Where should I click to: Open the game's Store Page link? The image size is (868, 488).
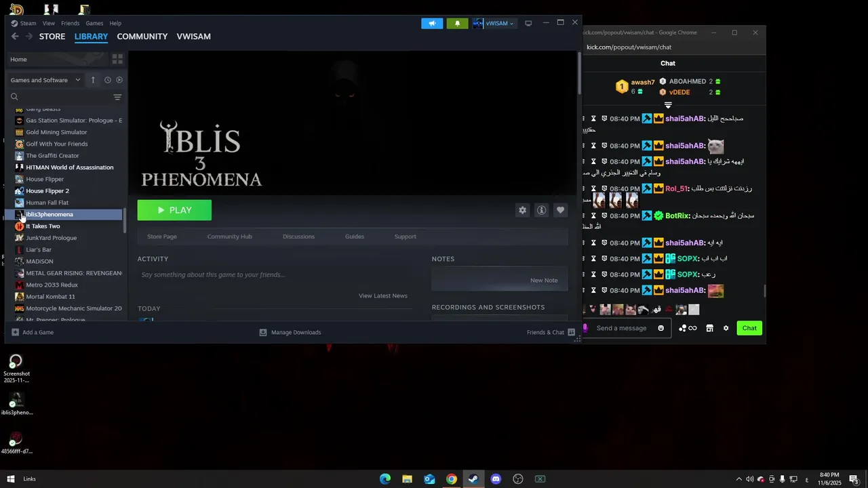pos(162,237)
